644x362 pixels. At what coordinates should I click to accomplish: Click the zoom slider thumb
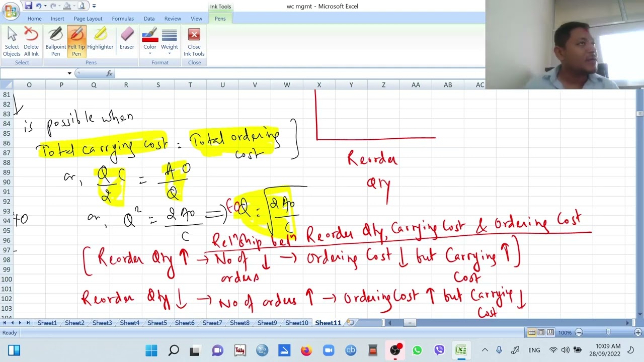click(x=608, y=332)
